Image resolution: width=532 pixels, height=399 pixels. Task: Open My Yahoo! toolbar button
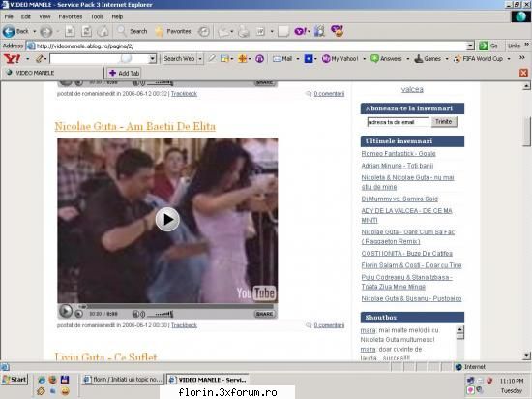pyautogui.click(x=340, y=59)
